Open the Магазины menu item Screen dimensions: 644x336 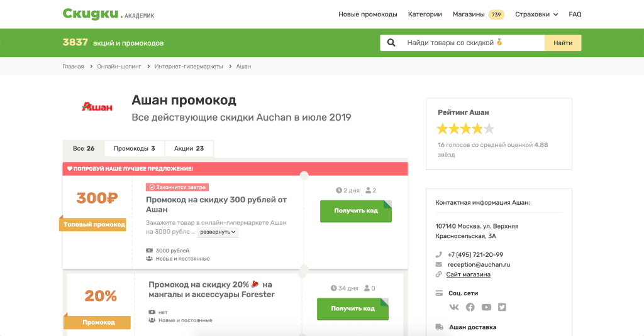pyautogui.click(x=469, y=14)
